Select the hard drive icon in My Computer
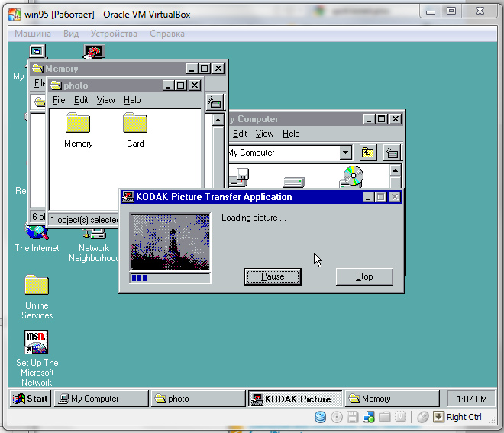The height and width of the screenshot is (433, 504). tap(294, 182)
